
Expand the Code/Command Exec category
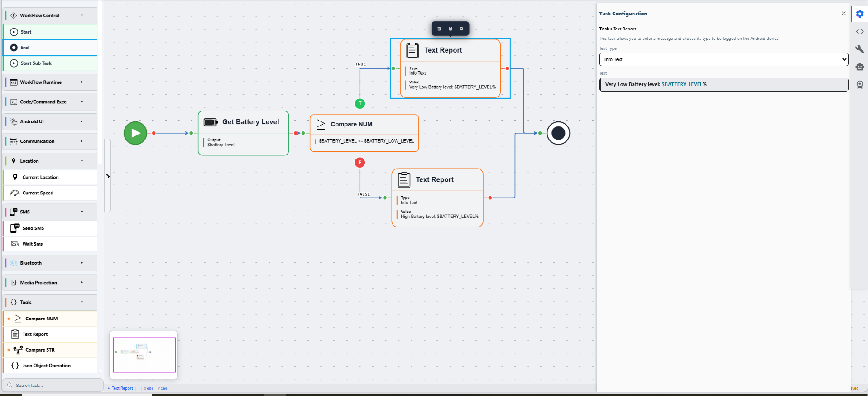(50, 102)
